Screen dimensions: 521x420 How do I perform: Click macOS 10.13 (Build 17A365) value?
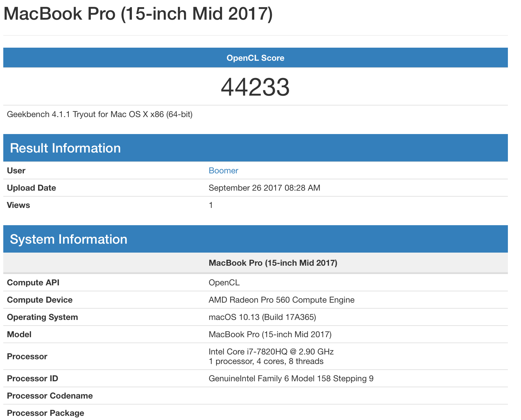262,317
